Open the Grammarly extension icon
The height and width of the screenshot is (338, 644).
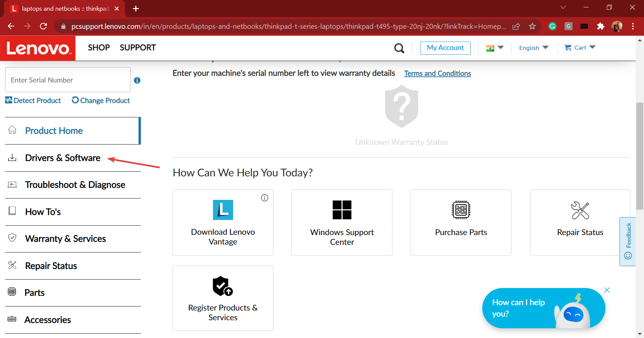click(x=552, y=26)
